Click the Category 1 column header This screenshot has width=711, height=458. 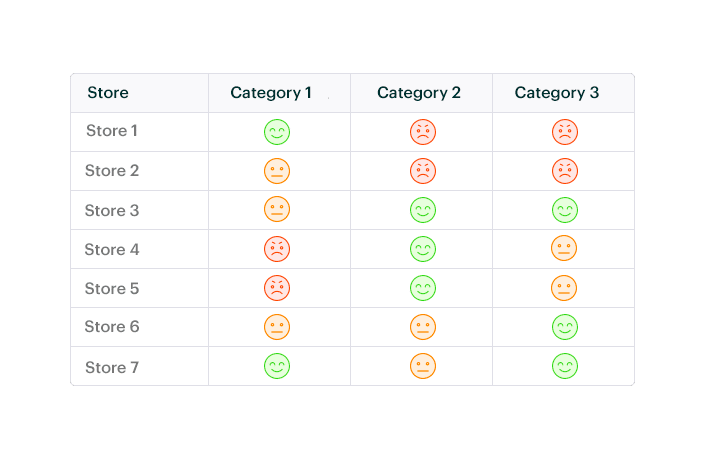tap(271, 93)
